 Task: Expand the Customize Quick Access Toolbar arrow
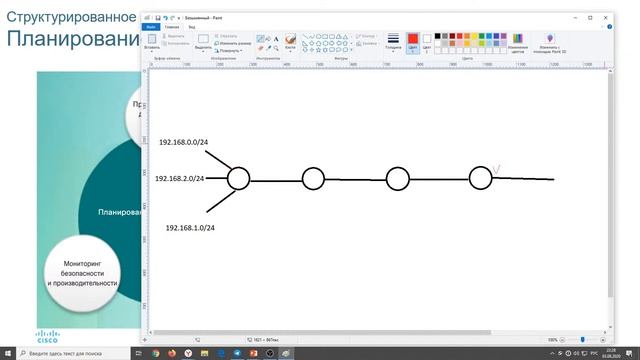click(179, 18)
